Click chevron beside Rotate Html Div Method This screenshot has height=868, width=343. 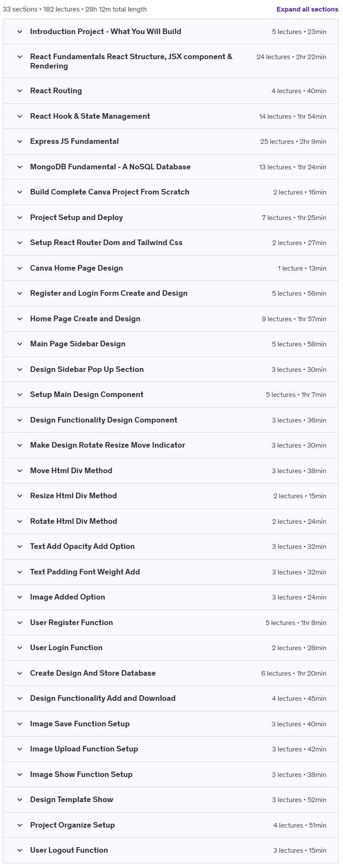(20, 521)
